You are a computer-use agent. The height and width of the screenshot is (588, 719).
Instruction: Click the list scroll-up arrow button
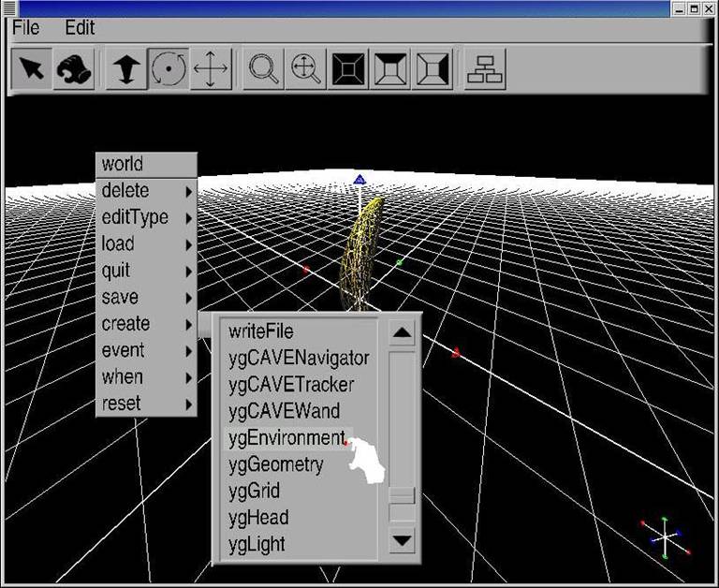coord(402,332)
